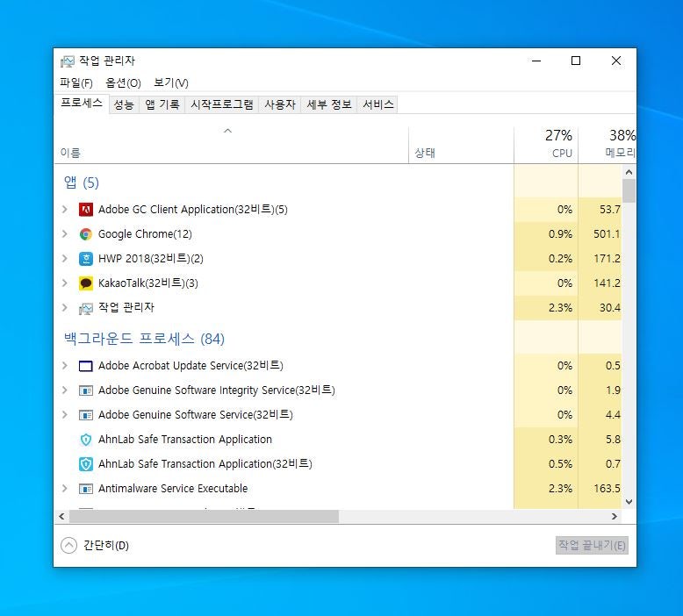Sort by the 상태 column header

point(461,145)
